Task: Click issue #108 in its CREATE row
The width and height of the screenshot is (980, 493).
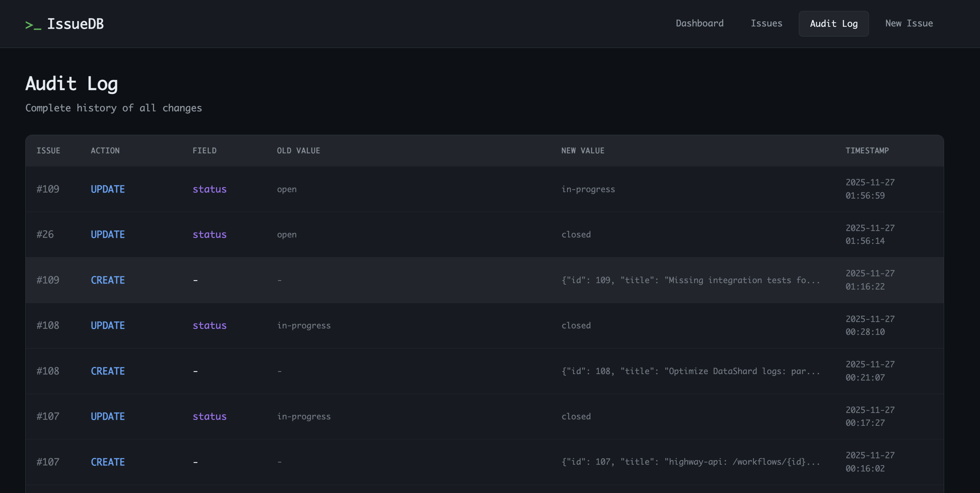Action: tap(48, 371)
